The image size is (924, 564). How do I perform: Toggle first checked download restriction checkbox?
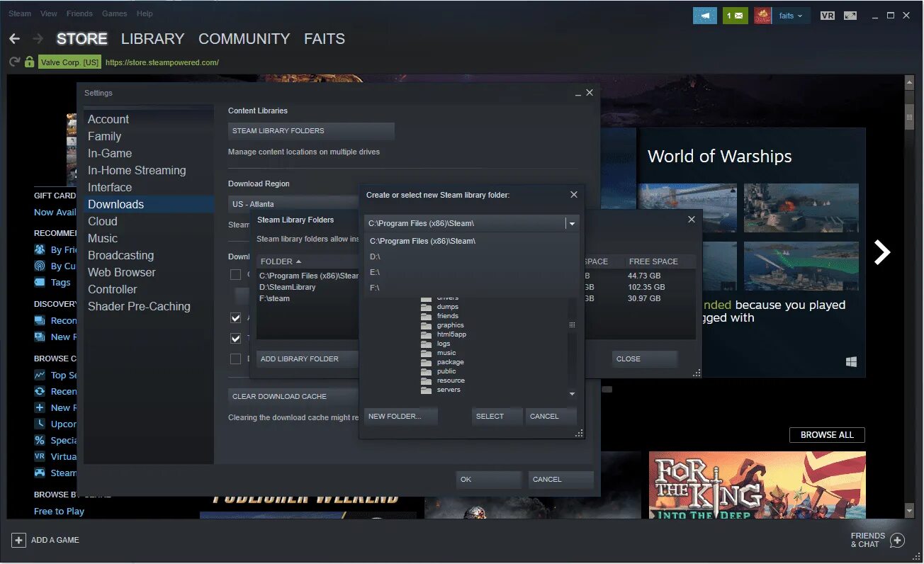coord(236,318)
